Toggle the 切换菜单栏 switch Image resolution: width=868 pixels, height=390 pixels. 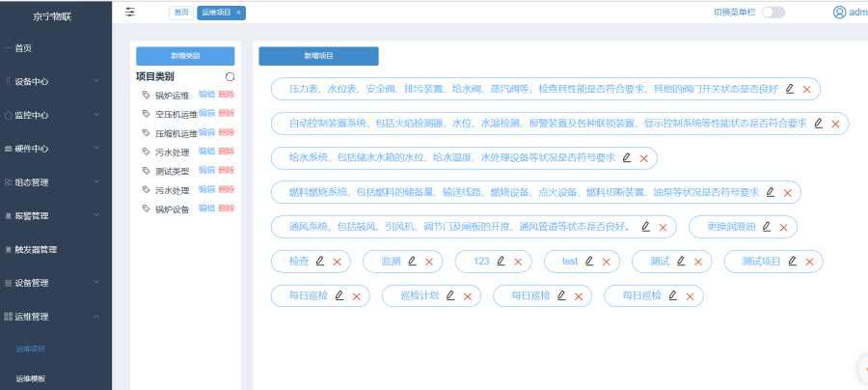tap(773, 13)
